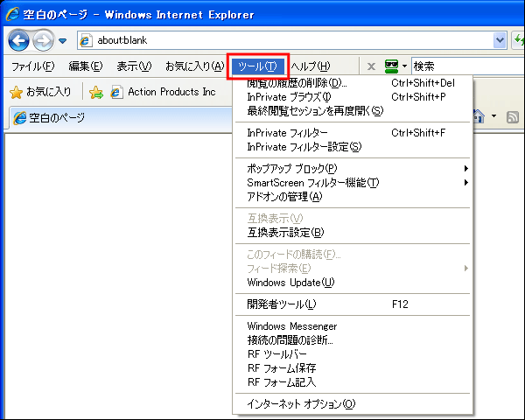Select the 空白のページ tab
The height and width of the screenshot is (420, 525).
coord(121,118)
